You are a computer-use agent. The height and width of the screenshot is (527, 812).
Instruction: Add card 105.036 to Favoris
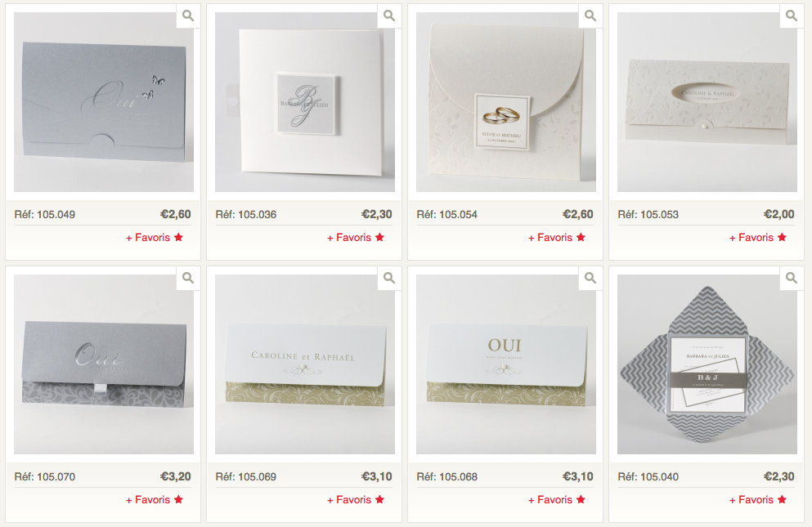(356, 238)
